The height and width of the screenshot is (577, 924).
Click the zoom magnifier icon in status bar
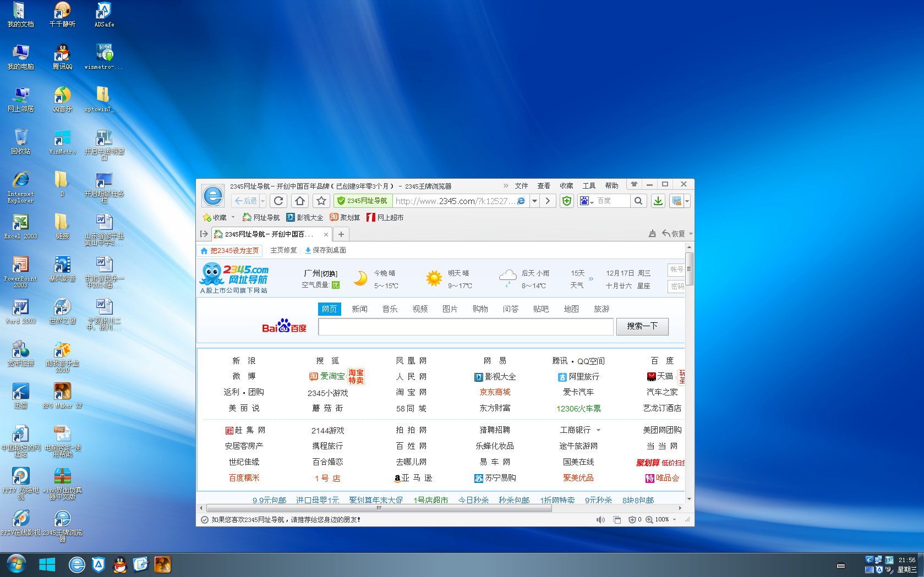649,520
